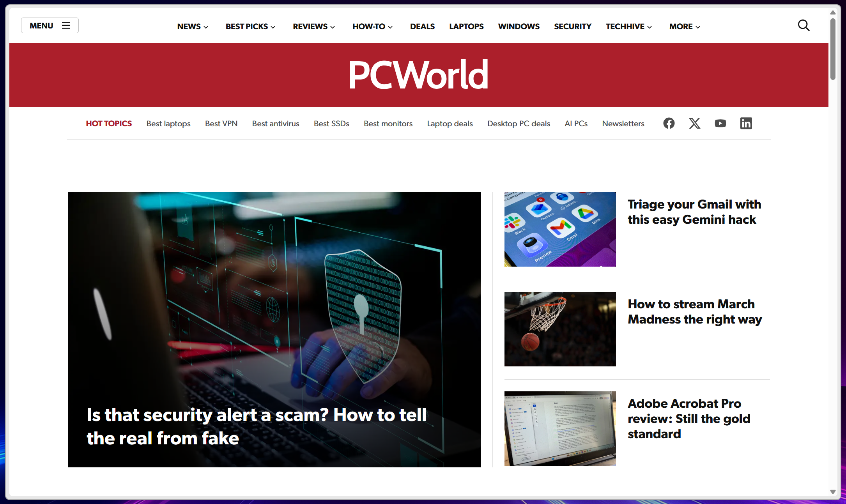Expand the BEST PICKS dropdown
This screenshot has height=504, width=846.
[250, 27]
